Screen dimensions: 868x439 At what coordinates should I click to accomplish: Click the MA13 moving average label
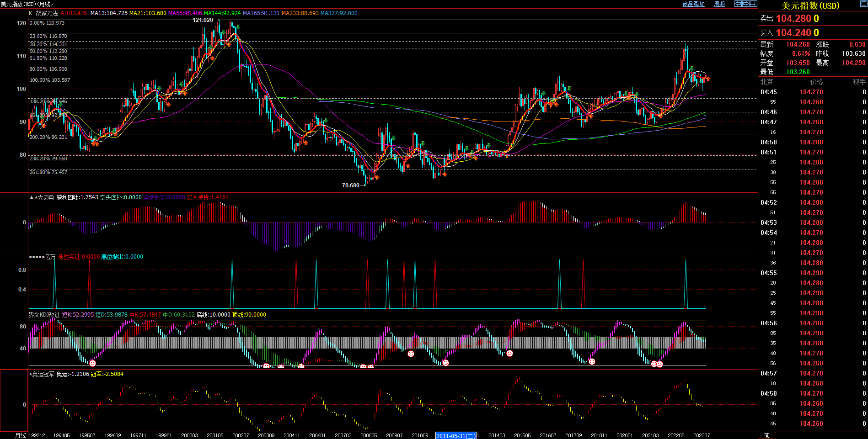(x=109, y=13)
